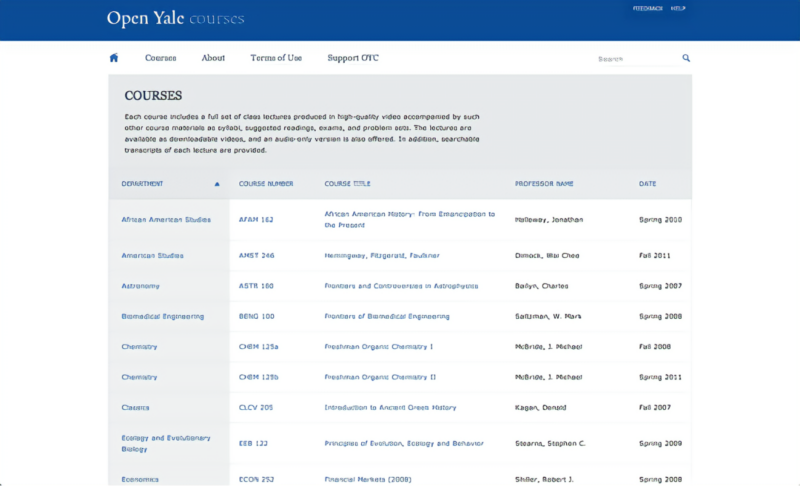Open the About page

[213, 58]
